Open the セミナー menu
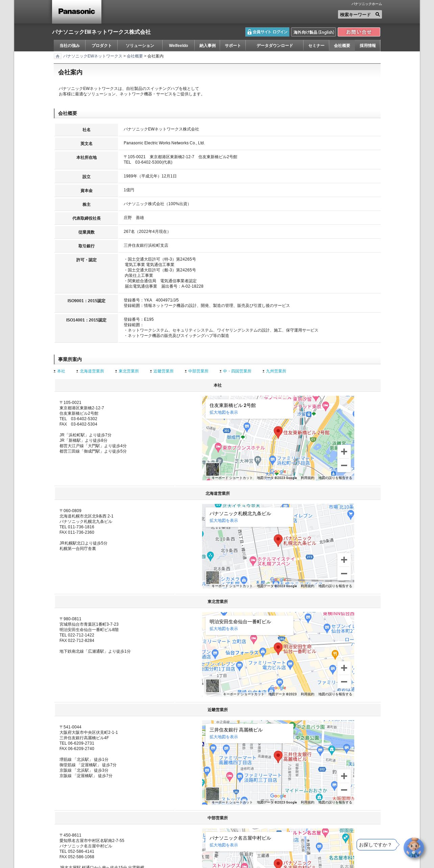Viewport: 434px width, 868px height. [316, 46]
